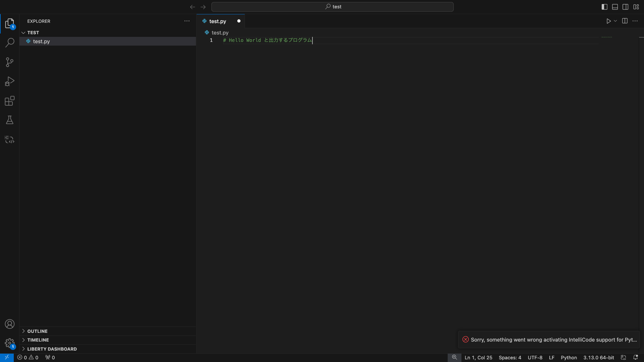Open the run options dropdown arrow
644x362 pixels.
tap(615, 21)
